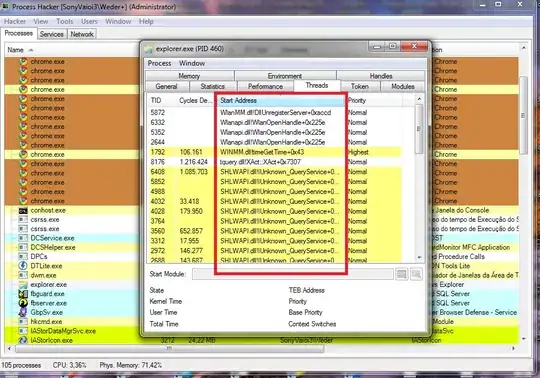
Task: Click the fbserver.exe process icon
Action: [23, 303]
